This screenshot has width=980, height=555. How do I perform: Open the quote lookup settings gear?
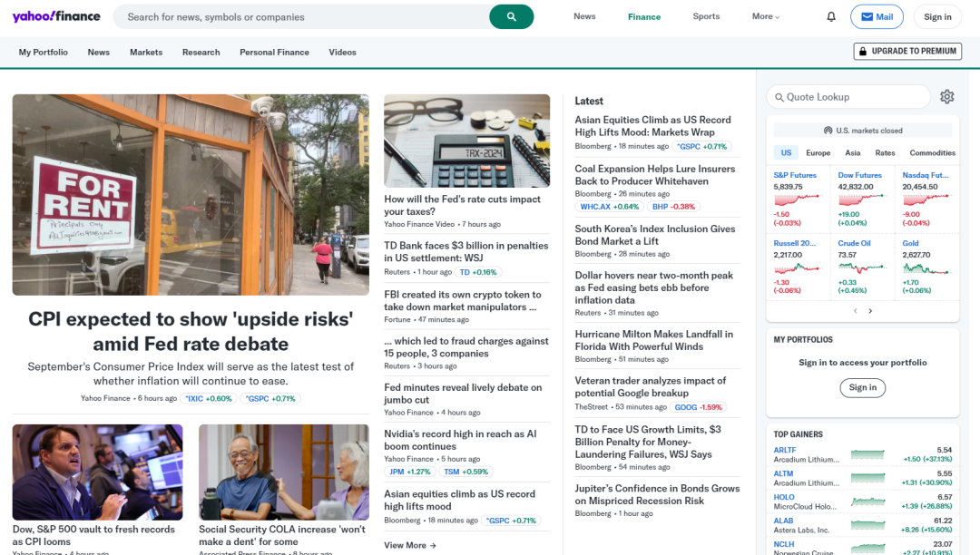pos(946,97)
